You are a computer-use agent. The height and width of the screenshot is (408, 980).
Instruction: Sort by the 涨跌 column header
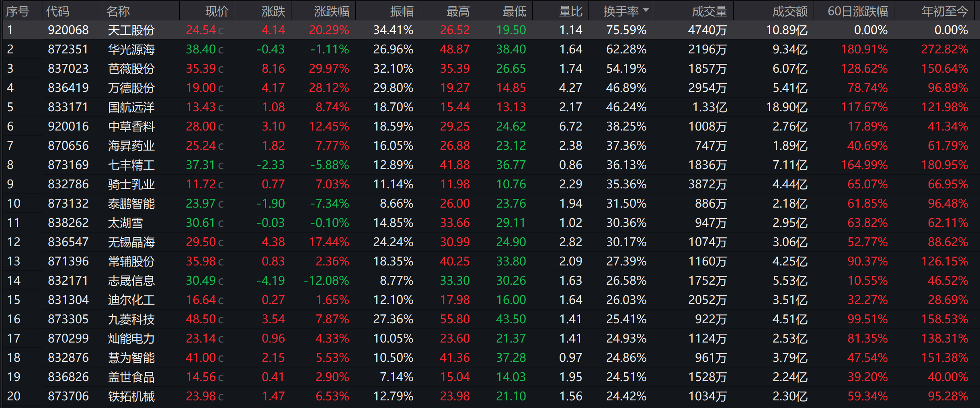pos(273,11)
